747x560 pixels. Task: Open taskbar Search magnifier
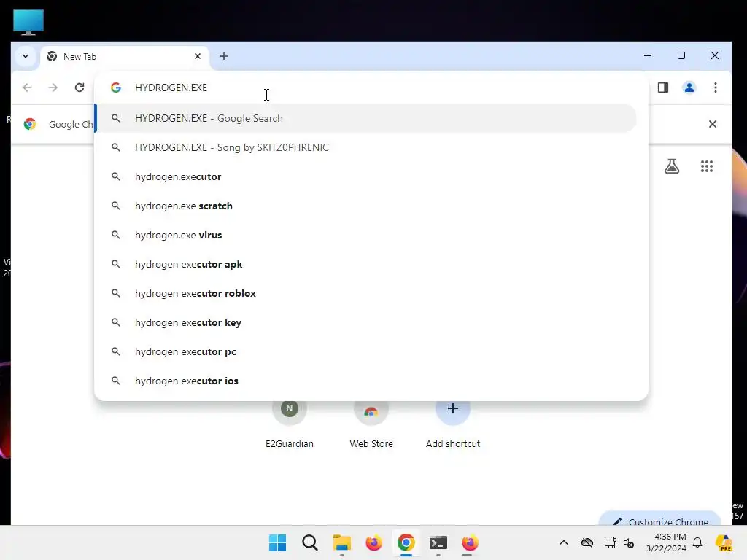click(309, 542)
